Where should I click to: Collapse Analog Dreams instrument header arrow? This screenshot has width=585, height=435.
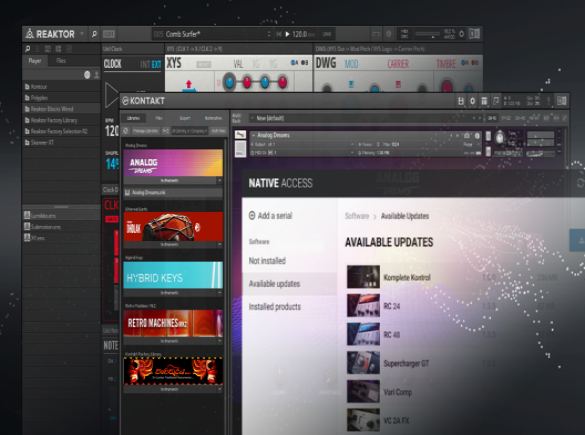(254, 135)
